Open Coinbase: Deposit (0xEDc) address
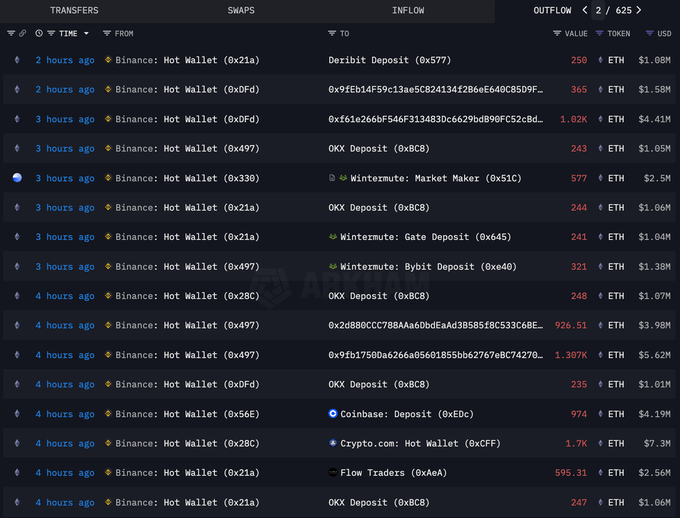The width and height of the screenshot is (680, 518). click(407, 414)
